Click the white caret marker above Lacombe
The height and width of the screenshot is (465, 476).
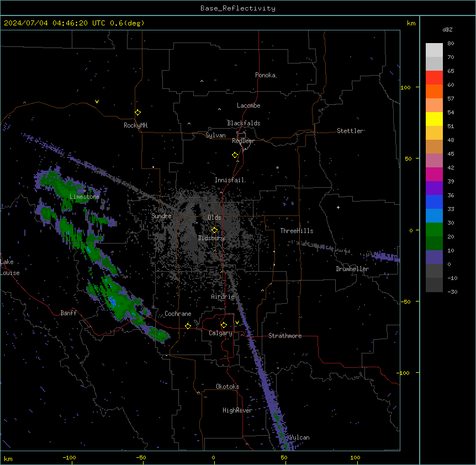[x=219, y=109]
